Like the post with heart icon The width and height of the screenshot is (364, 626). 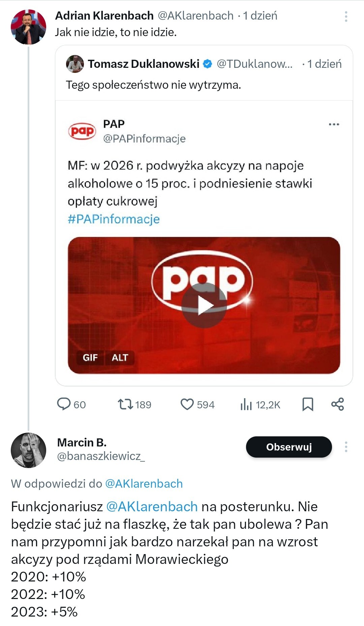187,404
